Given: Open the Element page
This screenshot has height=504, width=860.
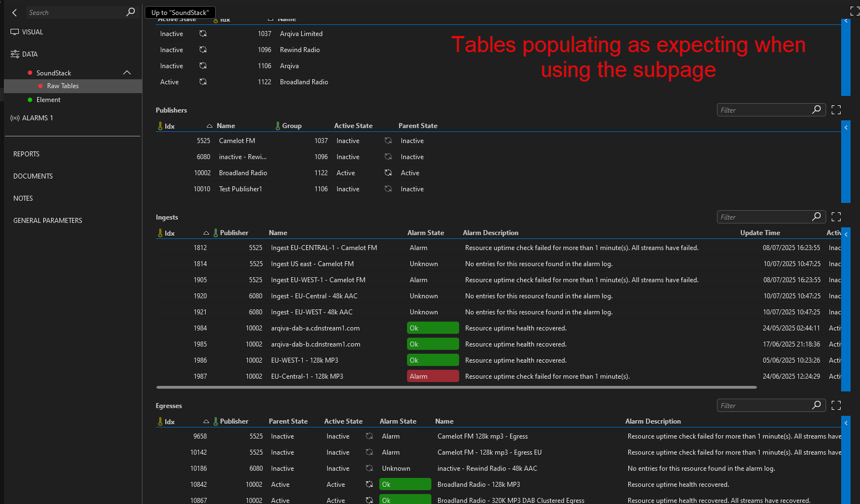Looking at the screenshot, I should tap(48, 100).
